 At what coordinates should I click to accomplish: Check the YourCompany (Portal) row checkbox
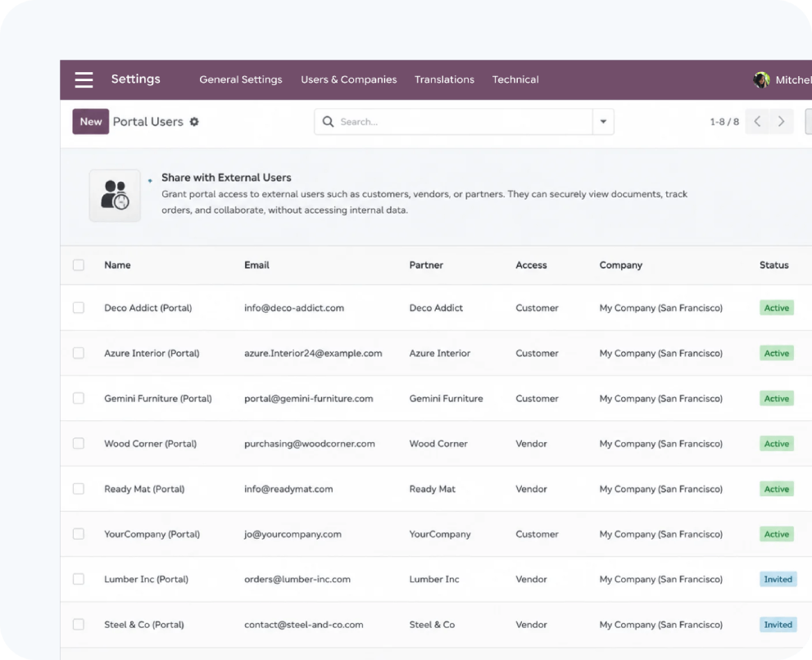pos(79,534)
